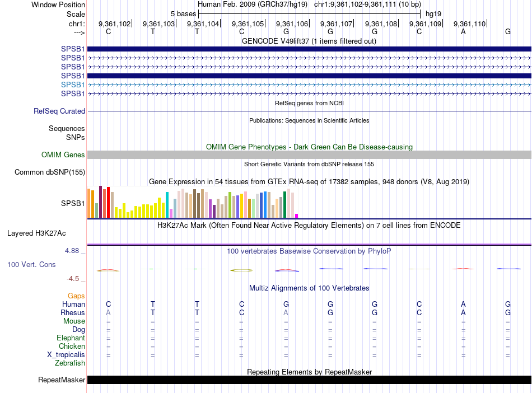Viewport: 532px width, 393px height.
Task: Click the chr1:9,361,102-9,361,111 (10 bp) position text
Action: (367, 4)
